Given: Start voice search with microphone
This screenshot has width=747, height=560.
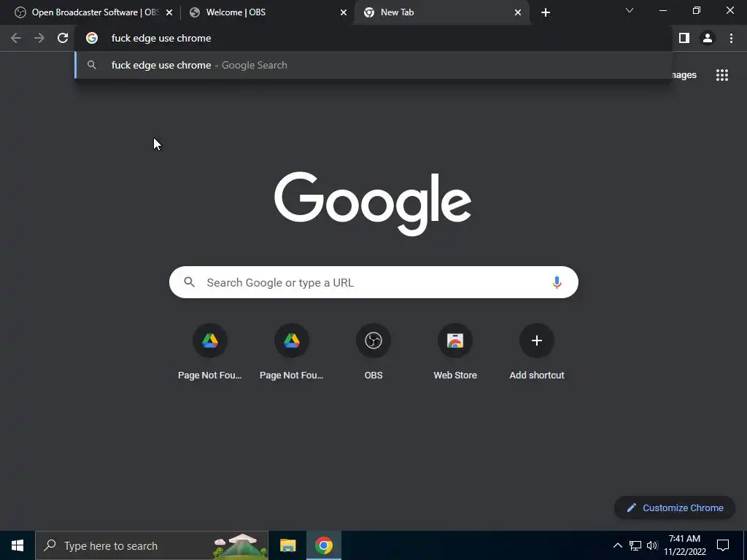Looking at the screenshot, I should [x=557, y=282].
